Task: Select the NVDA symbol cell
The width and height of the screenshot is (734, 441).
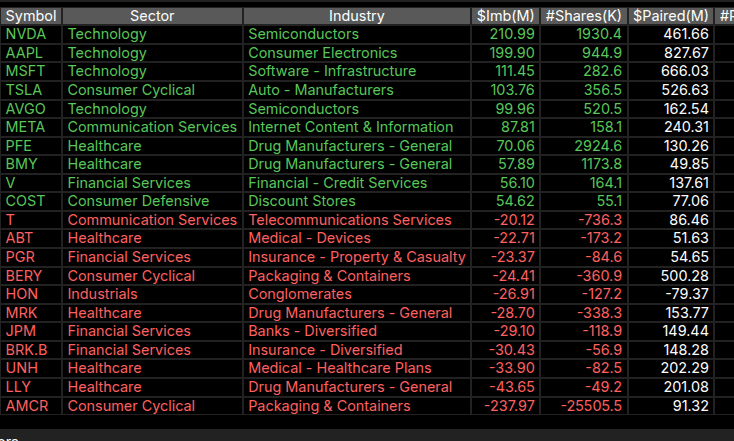Action: (31, 34)
